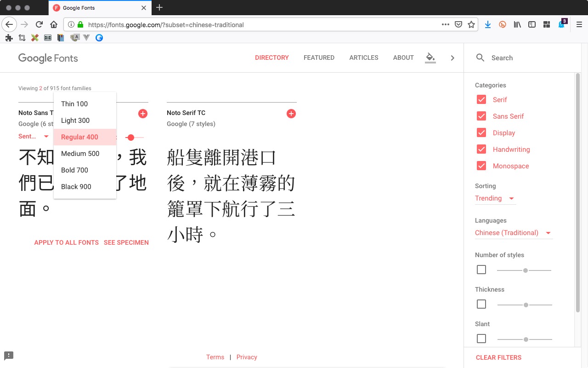Click CLEAR FILTERS
Viewport: 588px width, 368px height.
pyautogui.click(x=498, y=357)
